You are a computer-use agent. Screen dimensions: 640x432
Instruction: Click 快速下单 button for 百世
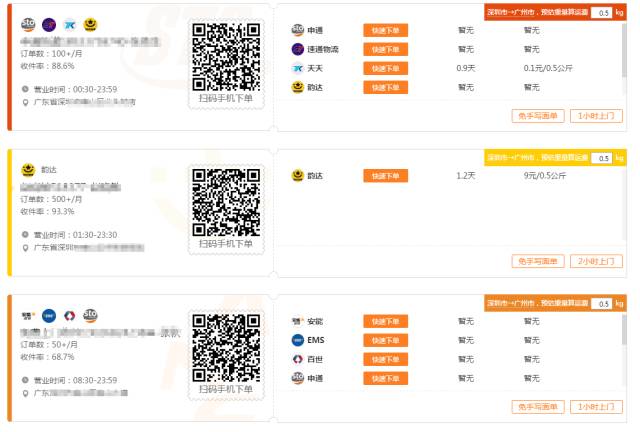coord(385,359)
